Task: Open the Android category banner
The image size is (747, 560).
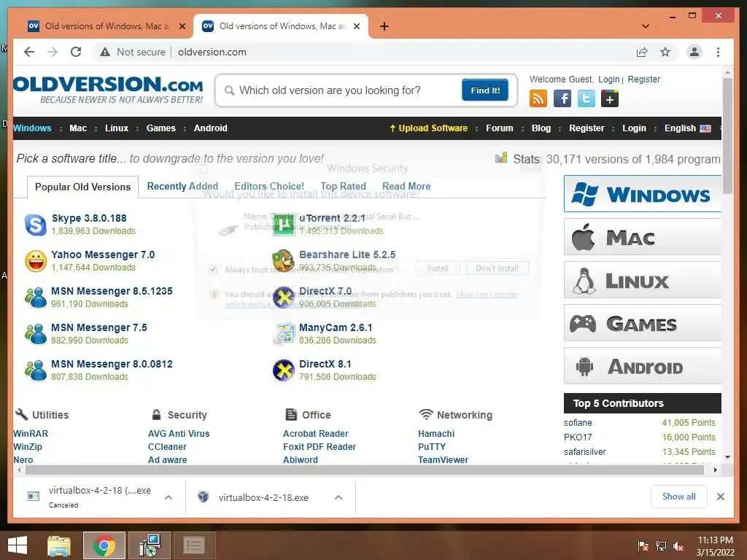Action: click(643, 366)
